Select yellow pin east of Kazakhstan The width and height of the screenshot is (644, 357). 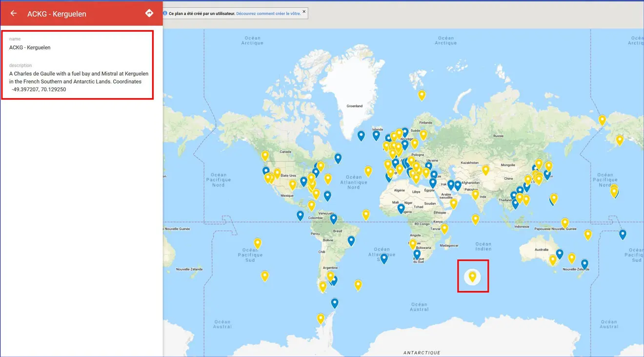486,170
